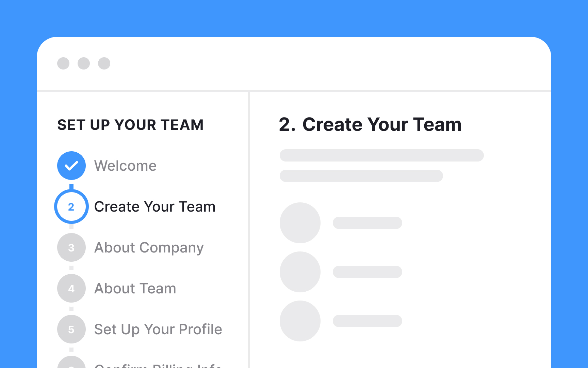588x368 pixels.
Task: Click the step 3 number circle
Action: coord(71,247)
